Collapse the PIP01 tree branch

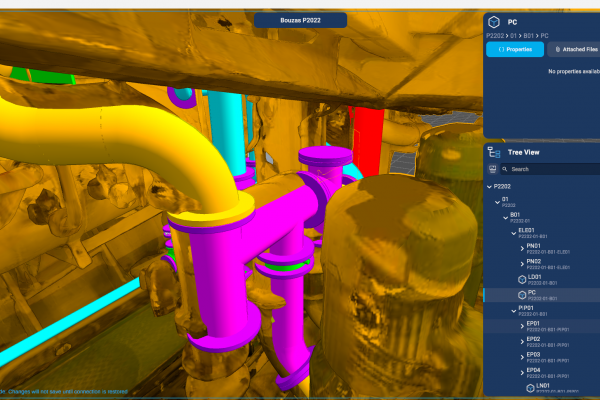tap(514, 310)
